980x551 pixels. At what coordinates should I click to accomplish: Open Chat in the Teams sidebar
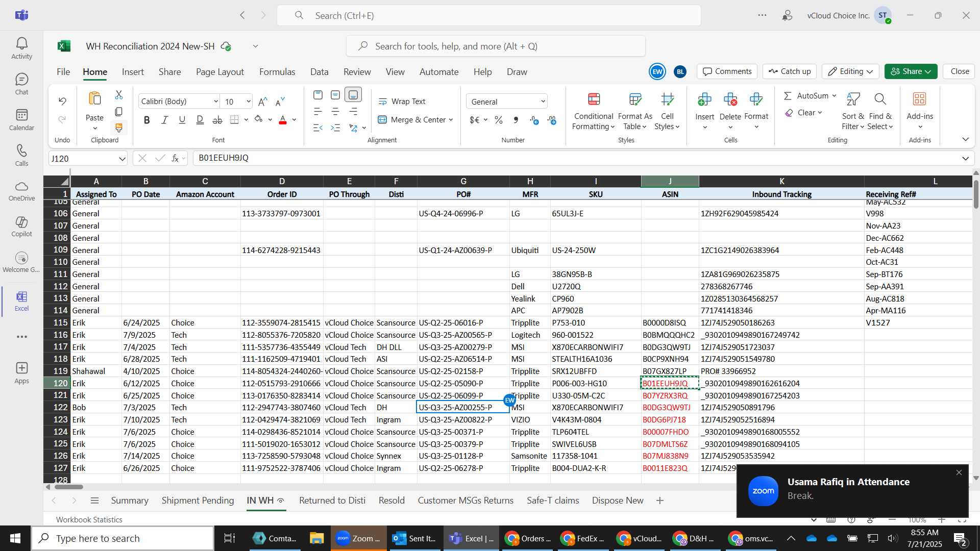pos(21,84)
